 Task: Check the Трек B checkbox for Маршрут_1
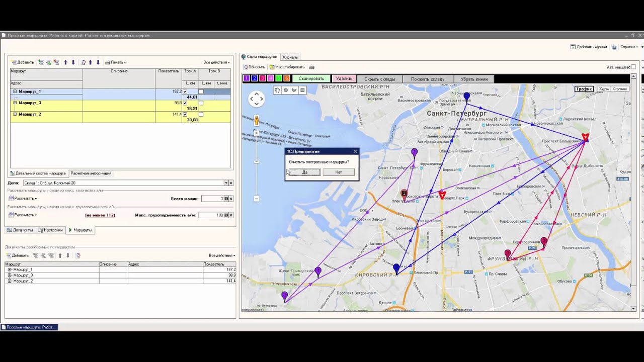[201, 92]
